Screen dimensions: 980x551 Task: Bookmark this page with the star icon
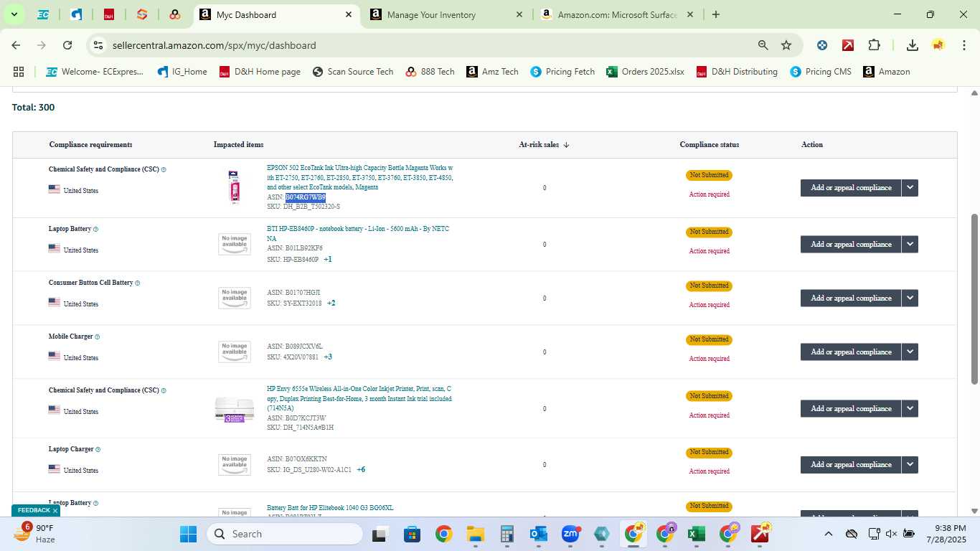click(786, 45)
